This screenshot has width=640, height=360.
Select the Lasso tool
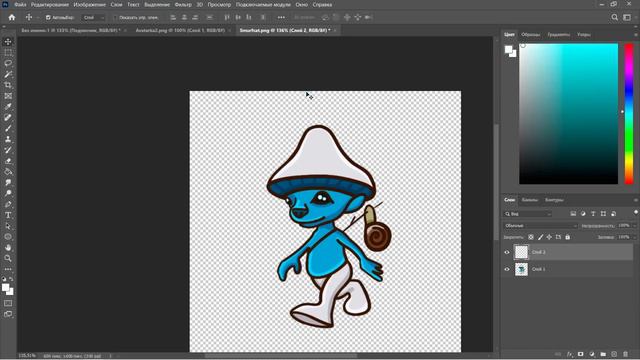coord(8,63)
